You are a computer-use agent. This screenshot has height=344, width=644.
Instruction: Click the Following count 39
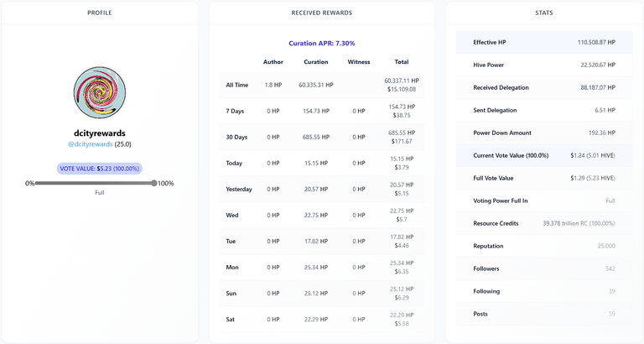pyautogui.click(x=611, y=291)
